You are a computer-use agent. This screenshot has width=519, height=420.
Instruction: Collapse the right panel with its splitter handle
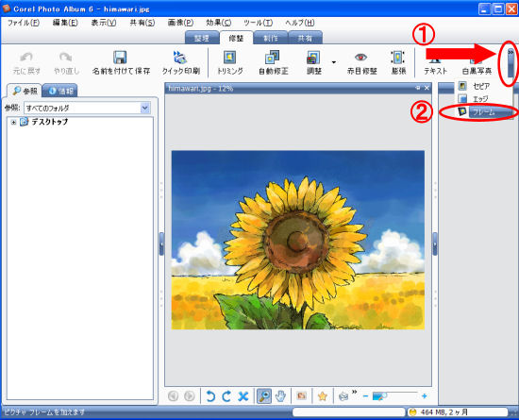tap(435, 244)
